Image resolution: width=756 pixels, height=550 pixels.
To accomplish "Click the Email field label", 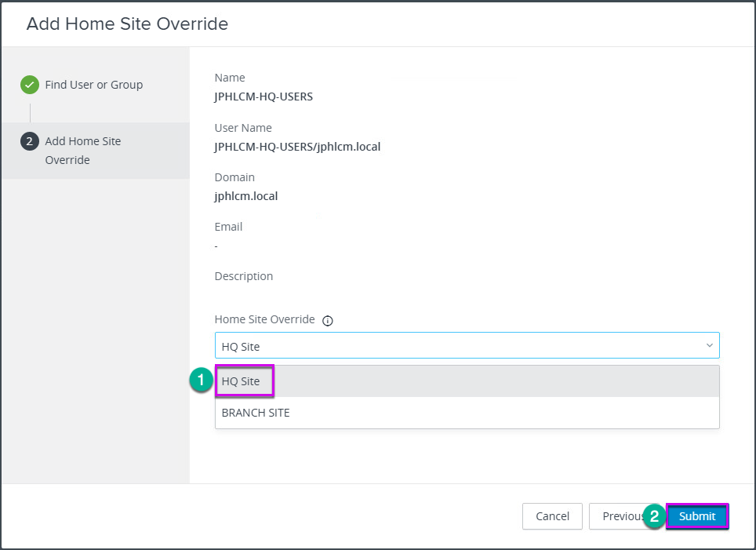I will [228, 227].
